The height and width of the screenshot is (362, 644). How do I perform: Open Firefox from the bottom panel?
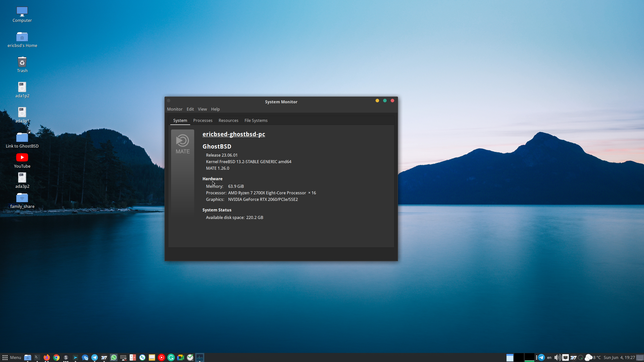(47, 357)
